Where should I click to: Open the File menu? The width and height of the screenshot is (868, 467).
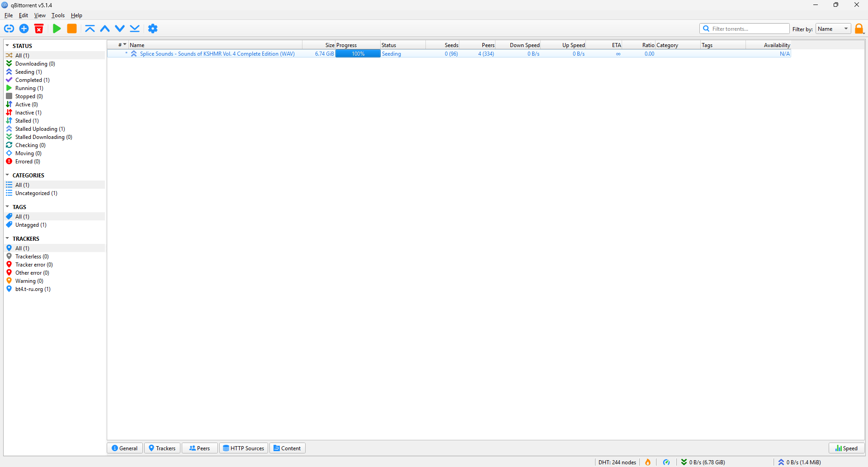click(9, 15)
